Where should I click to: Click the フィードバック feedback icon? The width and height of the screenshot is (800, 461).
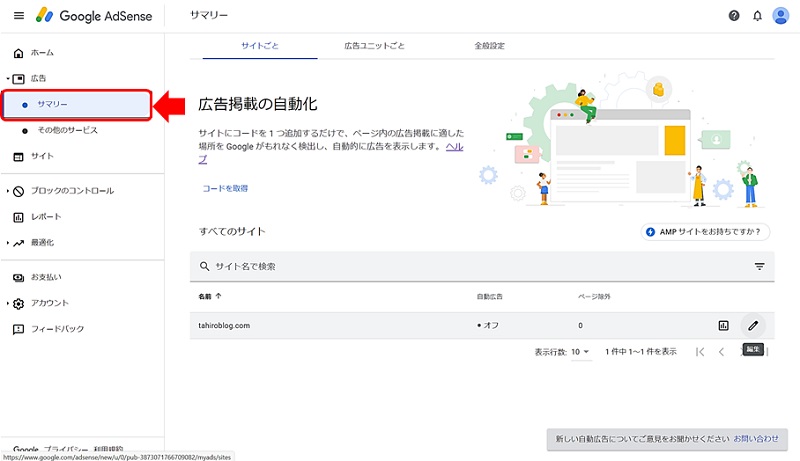[x=18, y=329]
